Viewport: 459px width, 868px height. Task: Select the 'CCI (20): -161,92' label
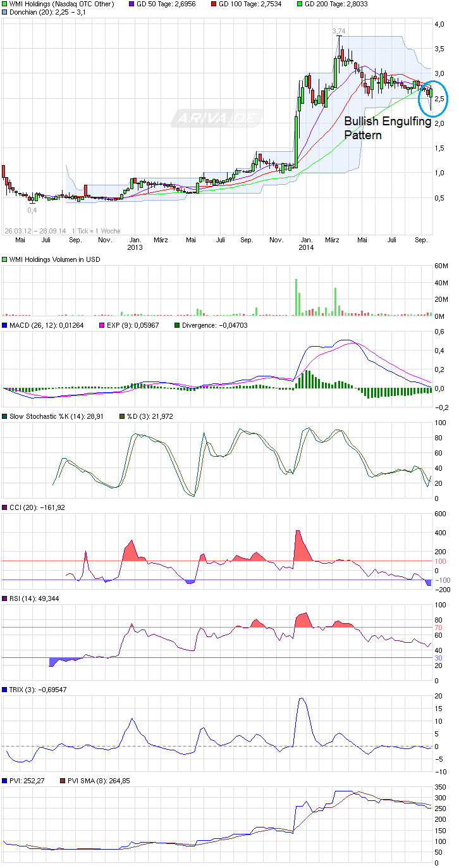tap(37, 507)
